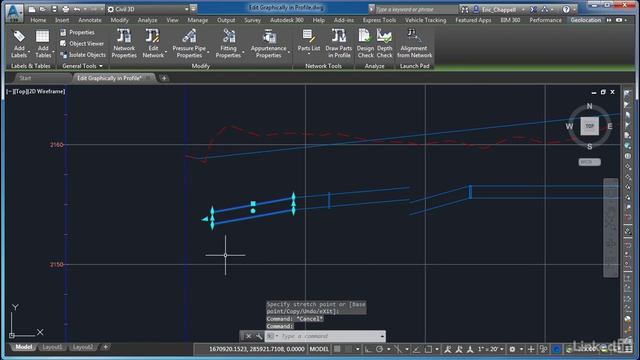Expand the General Tools panel
The height and width of the screenshot is (360, 640).
[82, 66]
